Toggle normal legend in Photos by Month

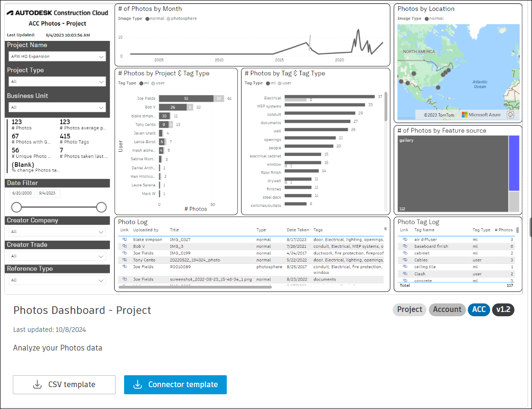point(155,19)
